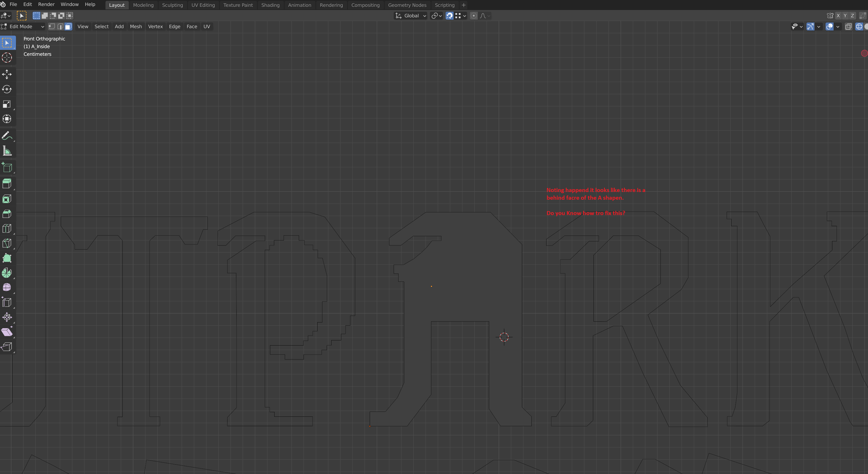Open the Edit Mode dropdown

coord(23,26)
